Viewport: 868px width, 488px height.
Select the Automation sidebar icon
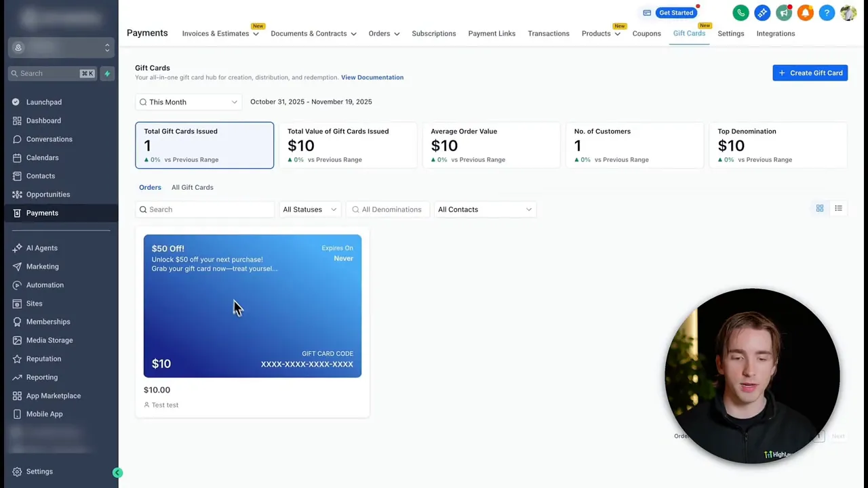[x=17, y=285]
